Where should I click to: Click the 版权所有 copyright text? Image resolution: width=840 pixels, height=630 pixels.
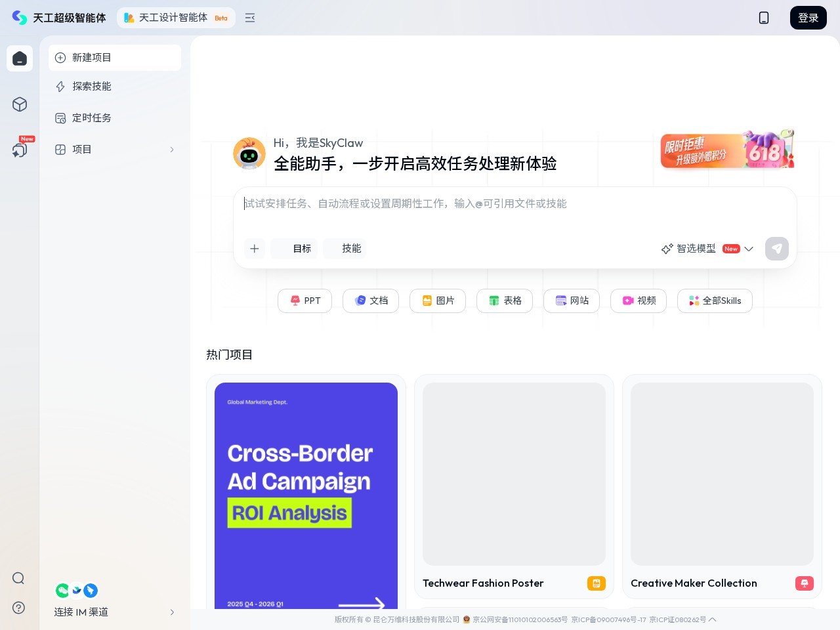(397, 619)
